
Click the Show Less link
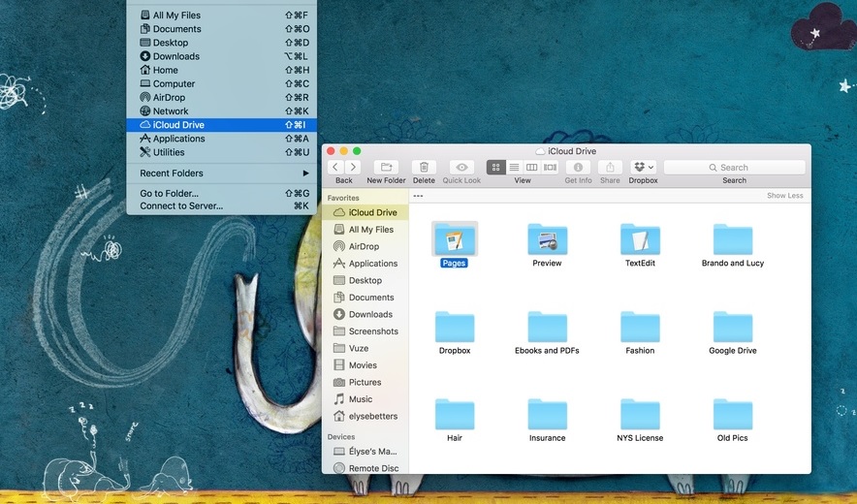tap(785, 196)
